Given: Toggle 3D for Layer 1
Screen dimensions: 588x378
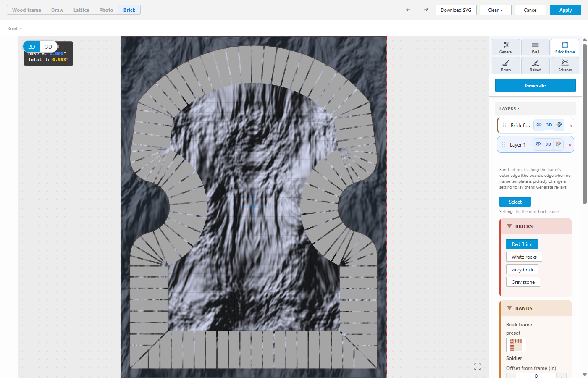Looking at the screenshot, I should (548, 144).
